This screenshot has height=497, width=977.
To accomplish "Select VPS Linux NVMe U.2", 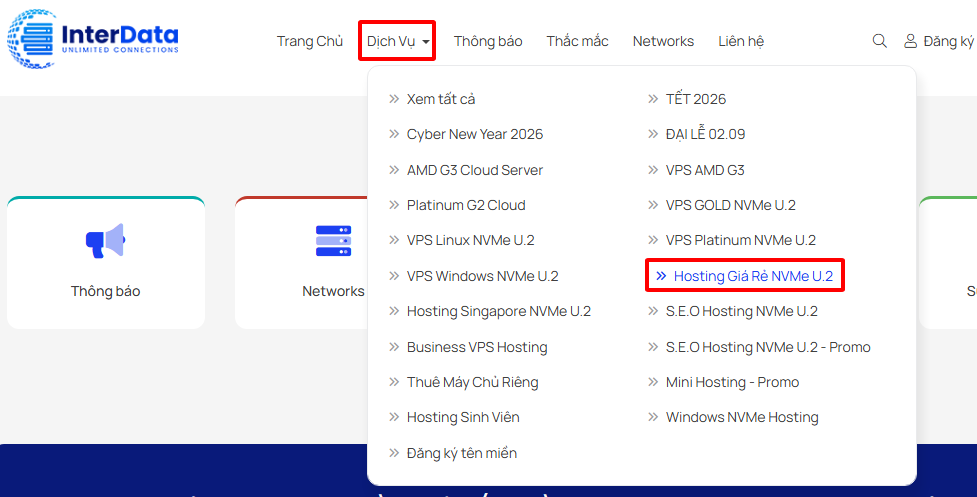I will [470, 240].
